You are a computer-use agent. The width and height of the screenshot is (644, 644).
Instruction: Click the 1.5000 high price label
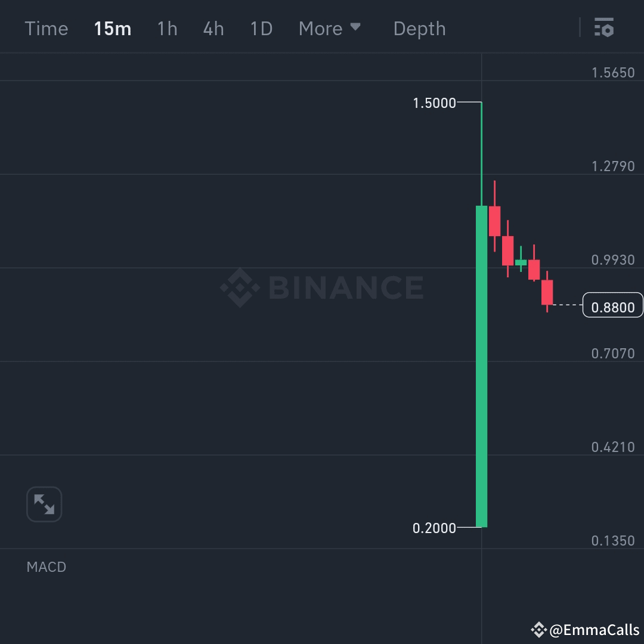pyautogui.click(x=434, y=103)
